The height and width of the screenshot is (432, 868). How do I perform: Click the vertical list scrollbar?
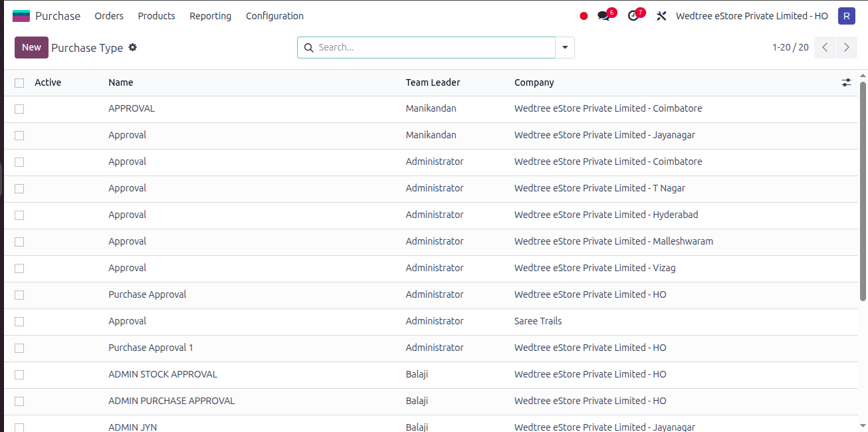click(863, 191)
